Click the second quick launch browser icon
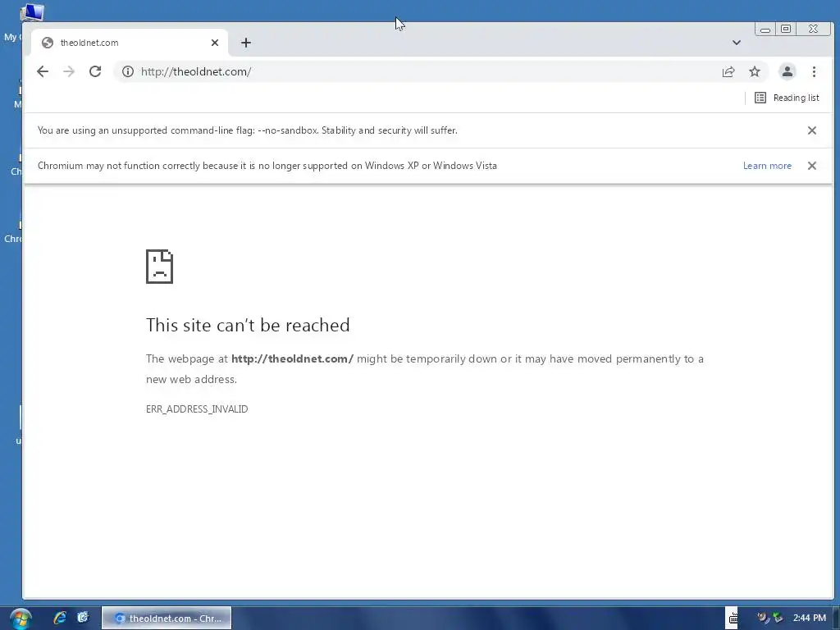Viewport: 840px width, 630px height. tap(83, 618)
